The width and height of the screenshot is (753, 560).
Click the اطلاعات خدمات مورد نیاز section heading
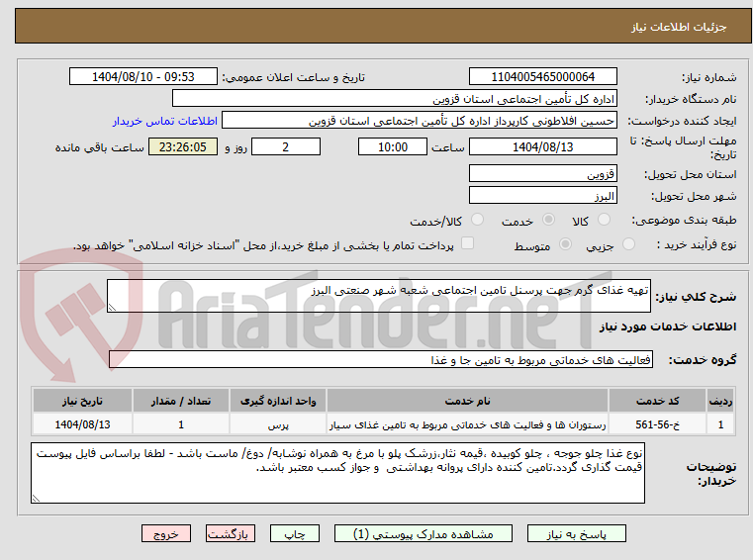[668, 327]
